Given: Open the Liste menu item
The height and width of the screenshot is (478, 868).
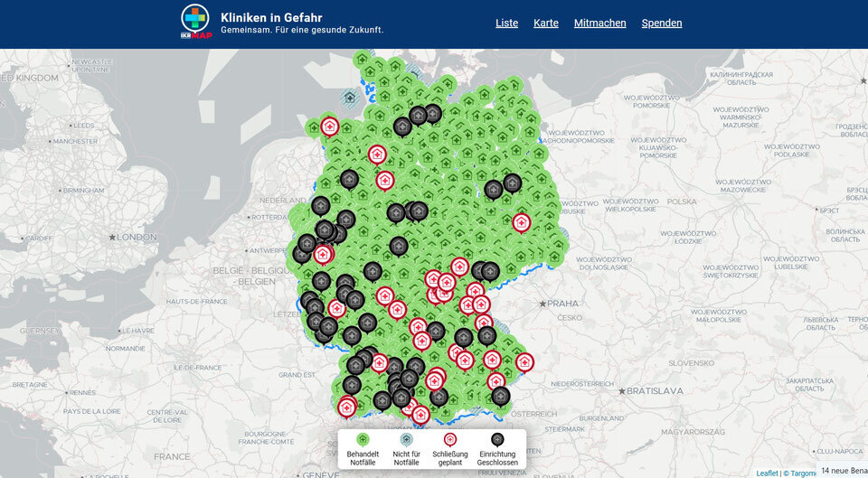Looking at the screenshot, I should [506, 23].
